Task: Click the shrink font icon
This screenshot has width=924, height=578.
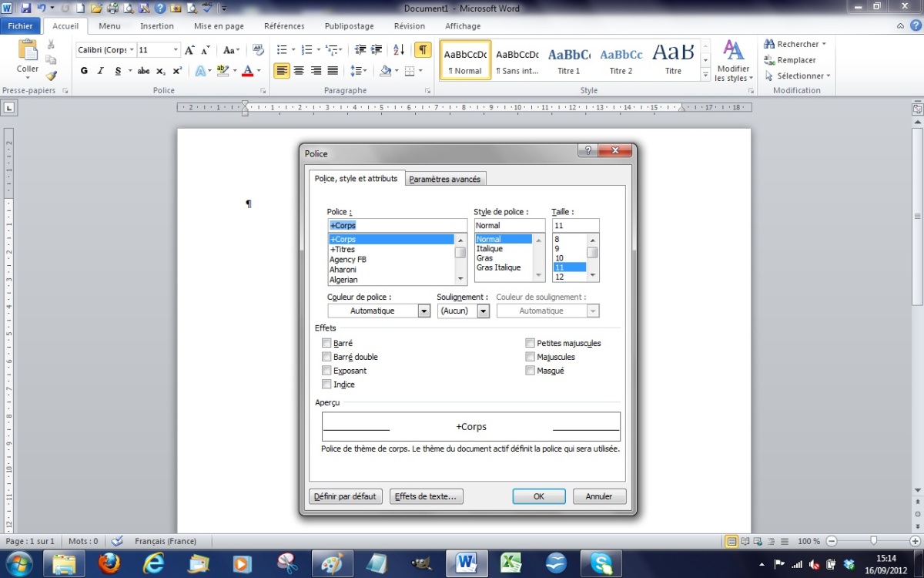Action: pos(206,50)
